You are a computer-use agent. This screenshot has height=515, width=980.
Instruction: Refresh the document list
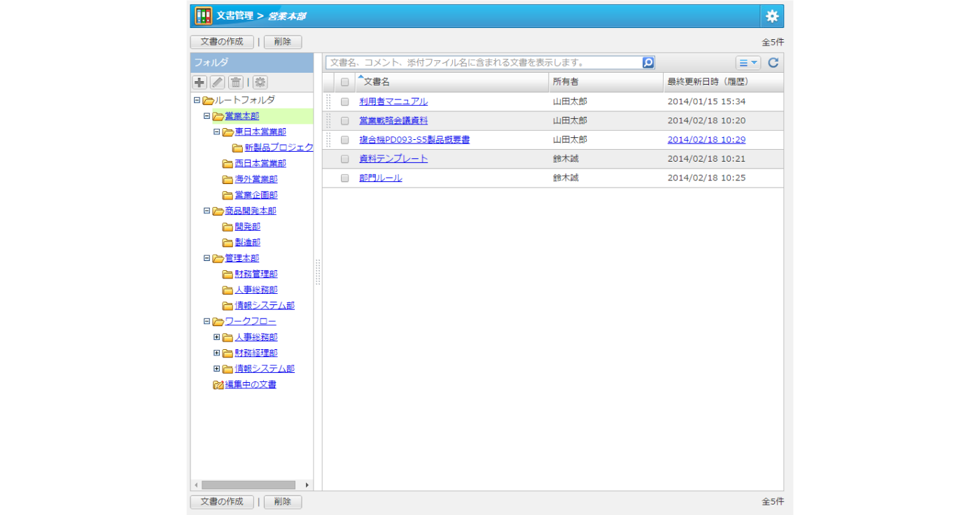coord(773,62)
